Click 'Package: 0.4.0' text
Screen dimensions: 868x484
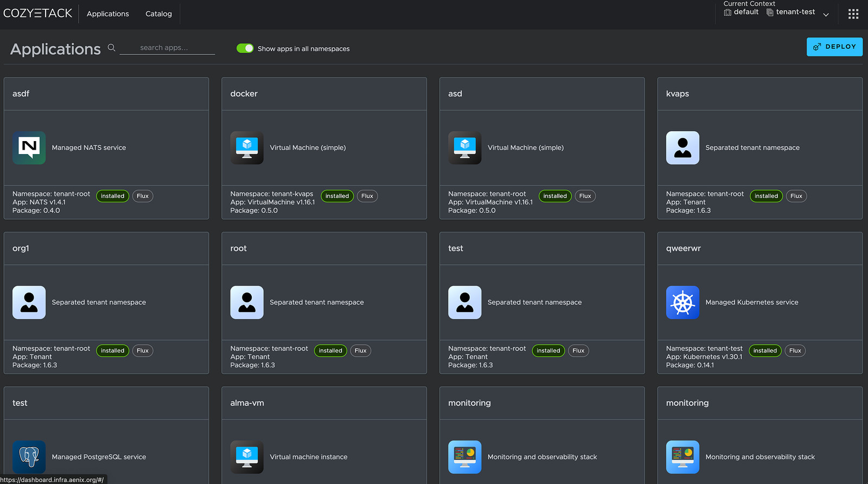coord(36,211)
